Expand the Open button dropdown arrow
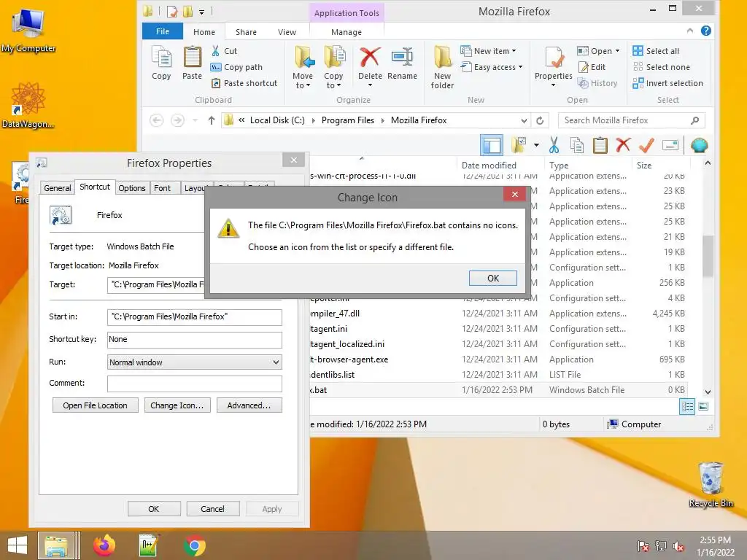Viewport: 747px width, 560px height. 617,51
